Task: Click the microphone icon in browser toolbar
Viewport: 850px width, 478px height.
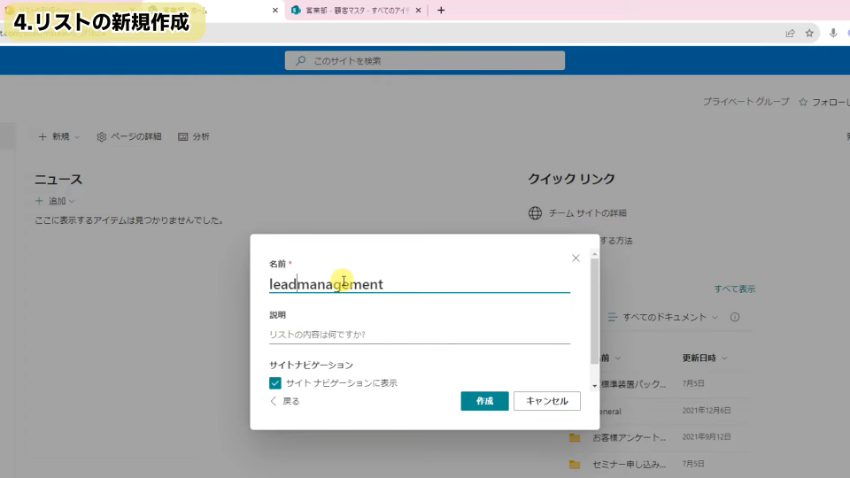Action: point(833,33)
